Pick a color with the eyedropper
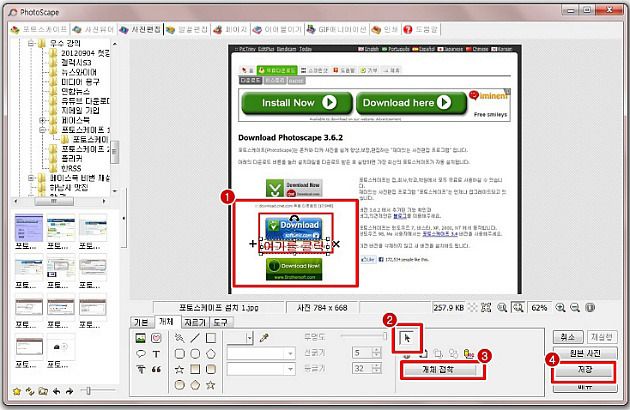 264,338
